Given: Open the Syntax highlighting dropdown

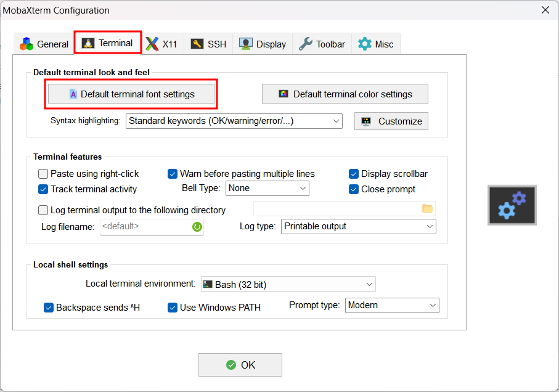Looking at the screenshot, I should [x=234, y=121].
